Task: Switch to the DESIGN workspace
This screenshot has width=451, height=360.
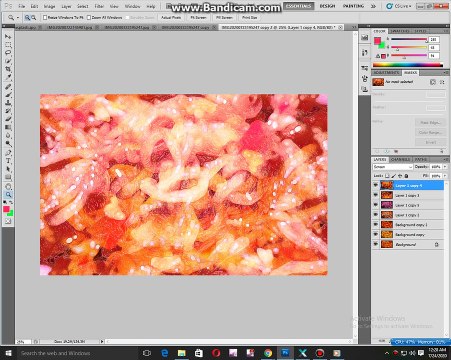Action: pyautogui.click(x=327, y=6)
